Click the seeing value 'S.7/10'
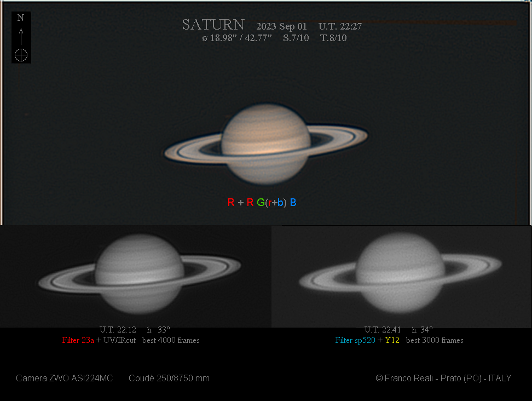532x401 pixels. click(x=296, y=38)
